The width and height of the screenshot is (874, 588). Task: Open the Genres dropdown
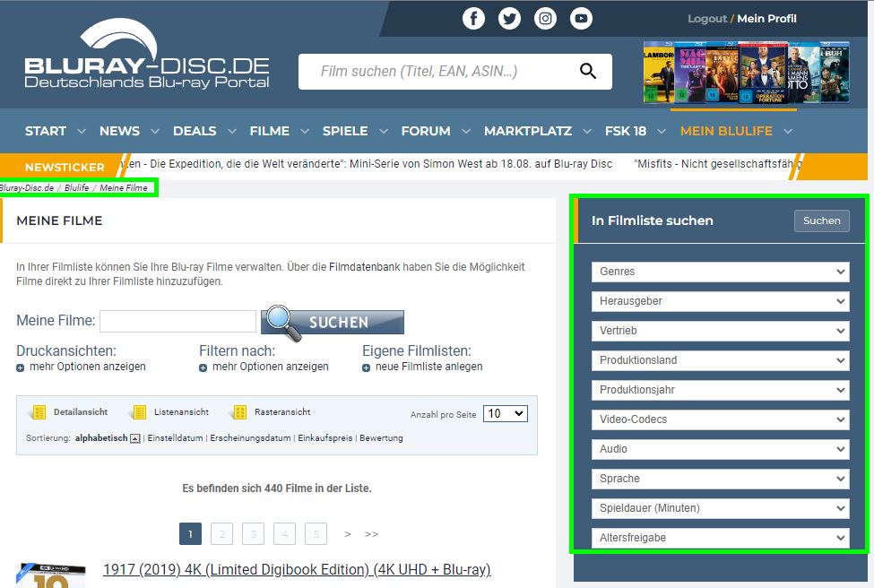720,272
